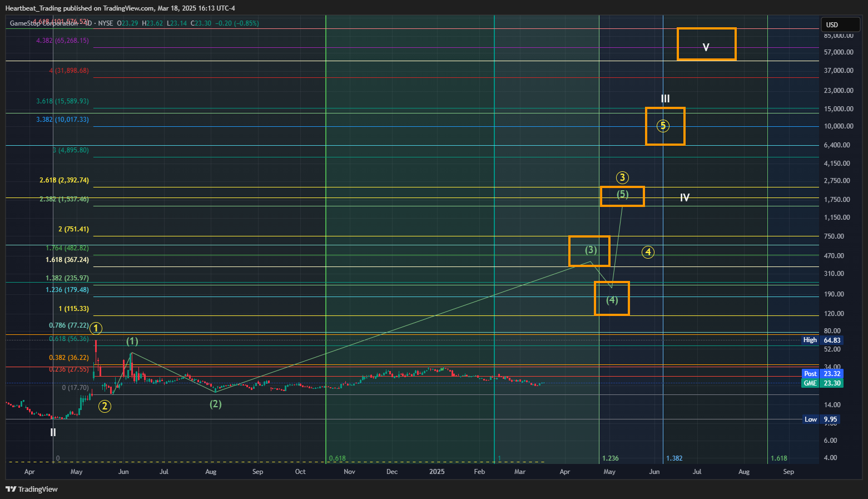Click the High 64.83 price tag

822,340
